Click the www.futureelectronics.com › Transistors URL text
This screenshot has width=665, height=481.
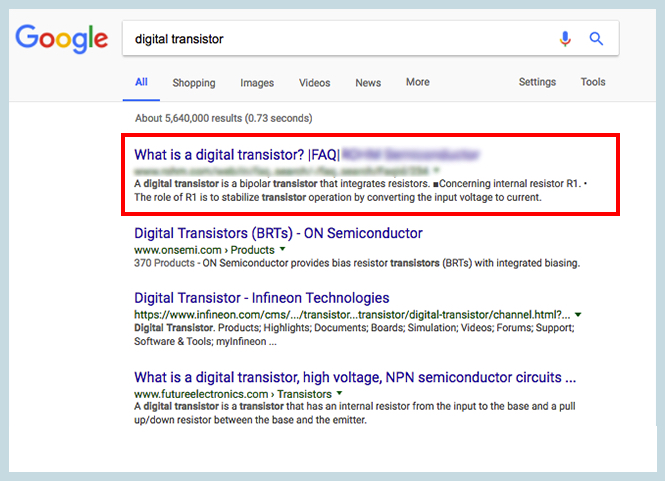coord(233,394)
